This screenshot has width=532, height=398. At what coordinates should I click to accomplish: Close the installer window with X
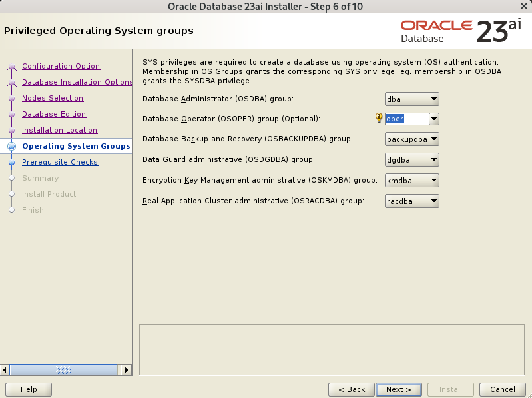point(524,6)
